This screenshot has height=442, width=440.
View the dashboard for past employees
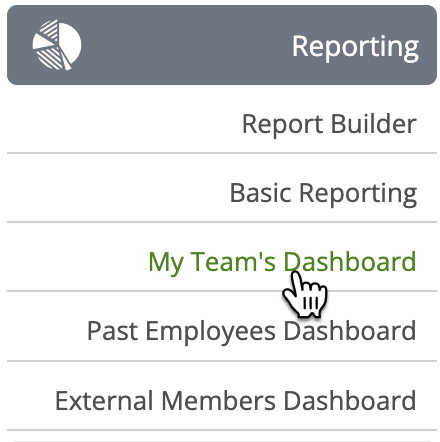[x=251, y=332]
